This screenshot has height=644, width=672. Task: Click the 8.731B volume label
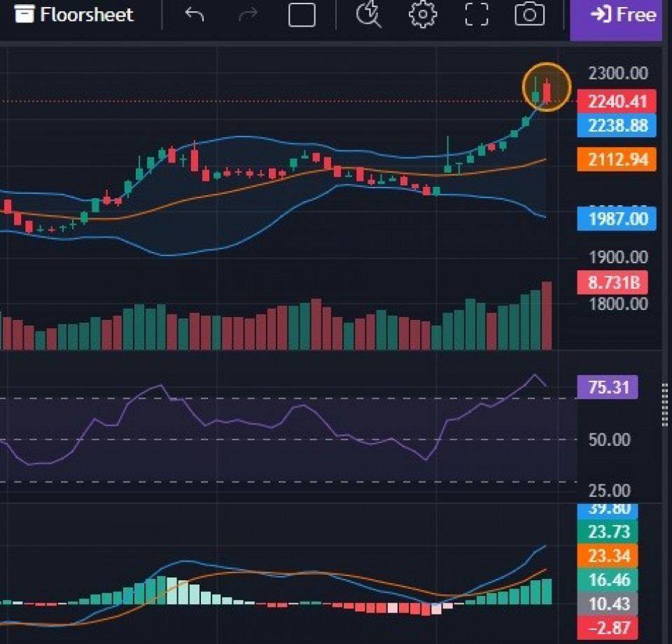tap(612, 282)
